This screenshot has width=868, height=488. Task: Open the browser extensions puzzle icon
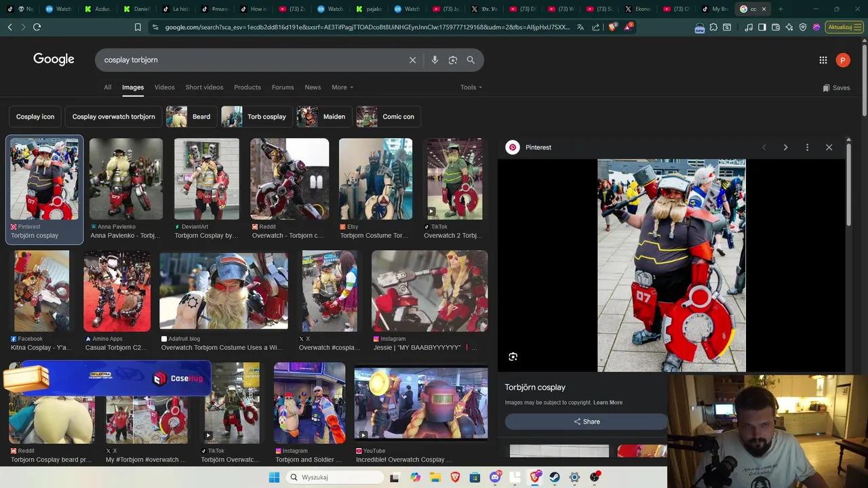[713, 27]
